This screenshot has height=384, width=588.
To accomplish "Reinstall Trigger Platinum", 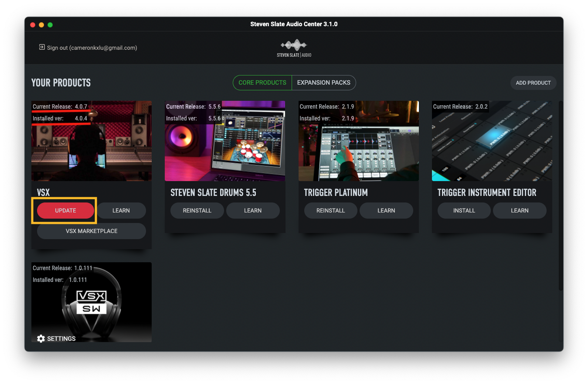I will click(330, 210).
